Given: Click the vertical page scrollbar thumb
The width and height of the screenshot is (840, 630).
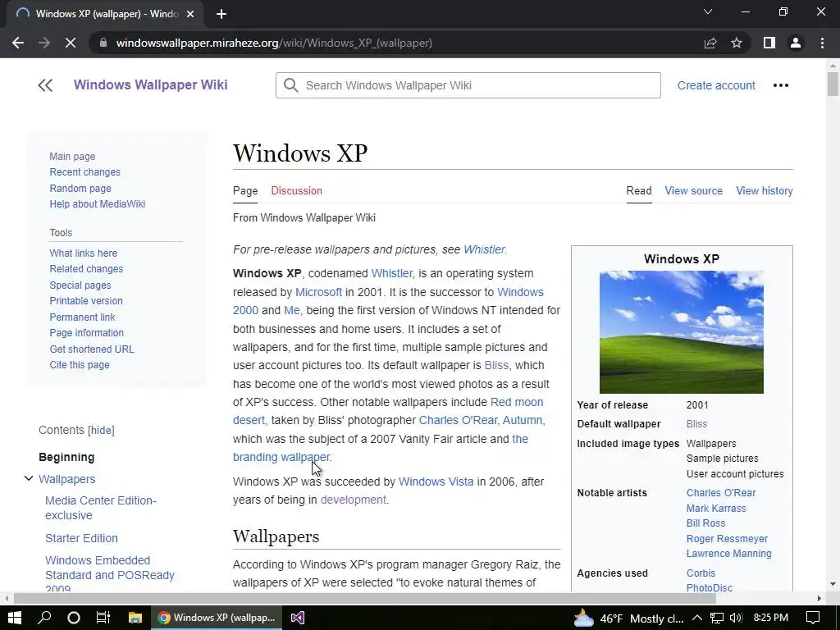Looking at the screenshot, I should 833,84.
